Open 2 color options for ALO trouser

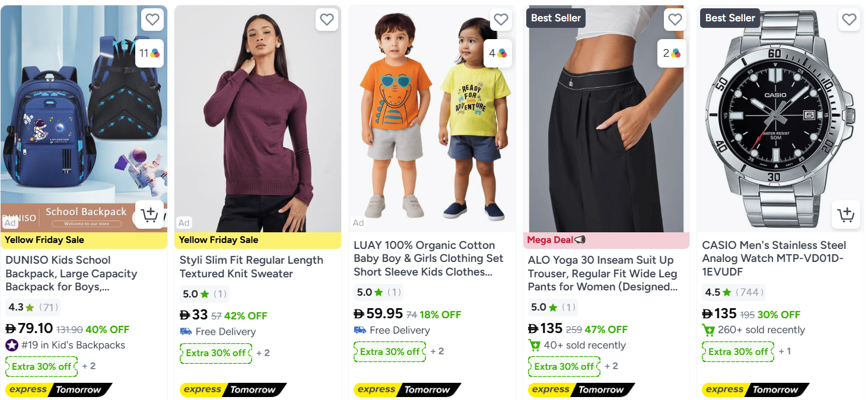point(672,53)
